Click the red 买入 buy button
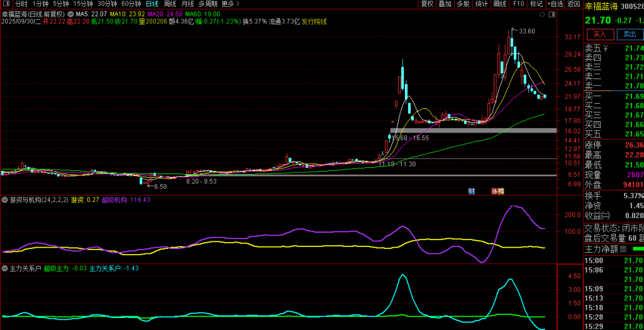 (599, 35)
